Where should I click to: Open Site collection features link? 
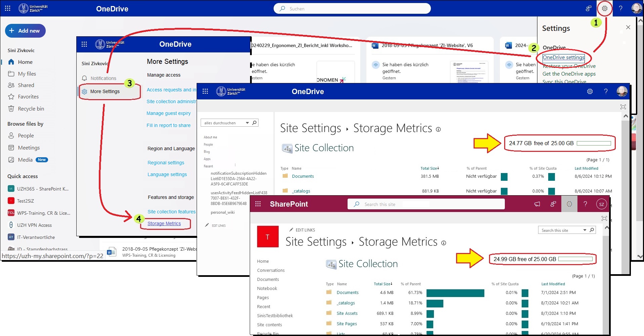click(171, 212)
